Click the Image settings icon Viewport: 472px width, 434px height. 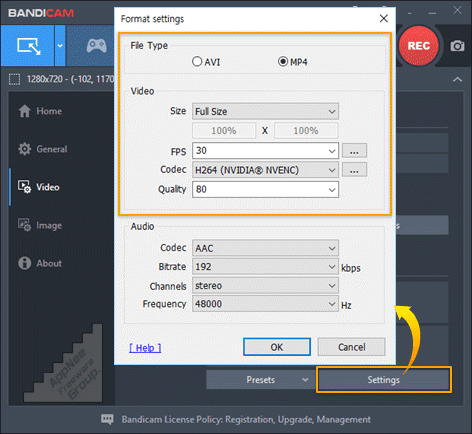click(x=25, y=225)
